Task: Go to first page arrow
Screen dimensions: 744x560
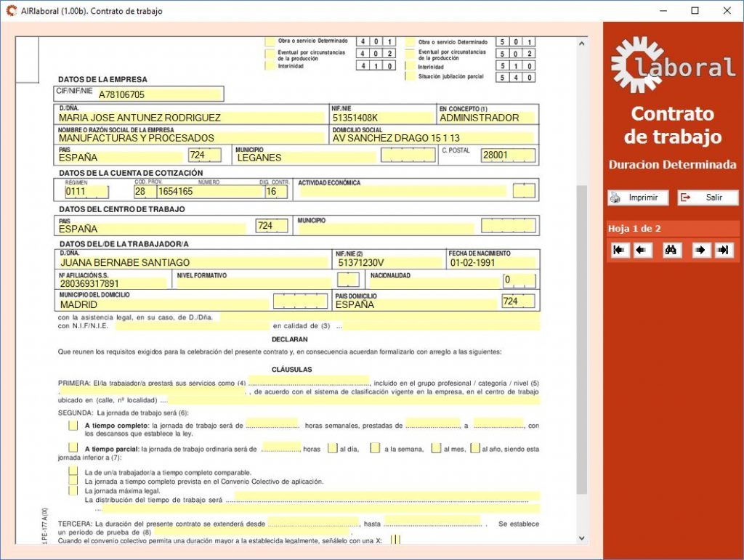Action: pos(619,250)
